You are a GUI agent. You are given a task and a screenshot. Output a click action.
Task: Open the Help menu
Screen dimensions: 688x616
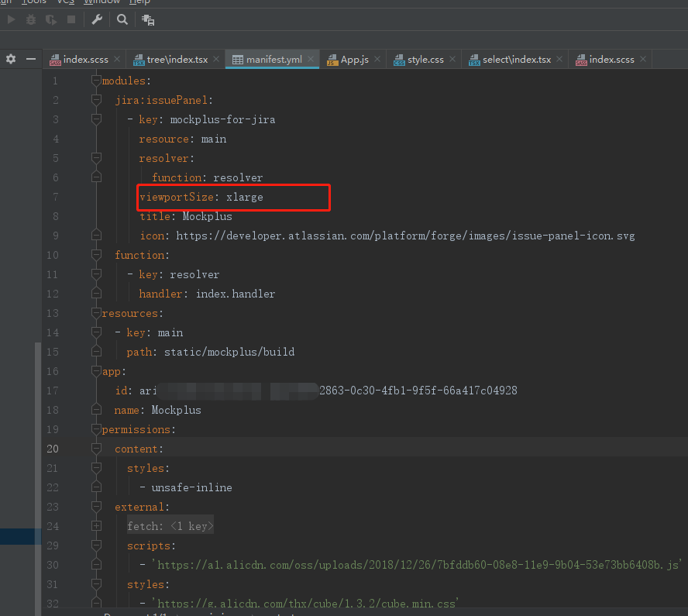pos(139,2)
